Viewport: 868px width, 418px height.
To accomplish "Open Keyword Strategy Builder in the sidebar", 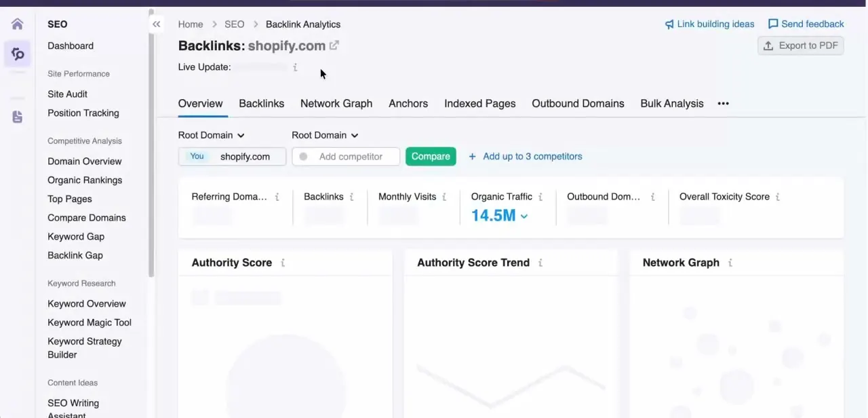I will click(85, 348).
